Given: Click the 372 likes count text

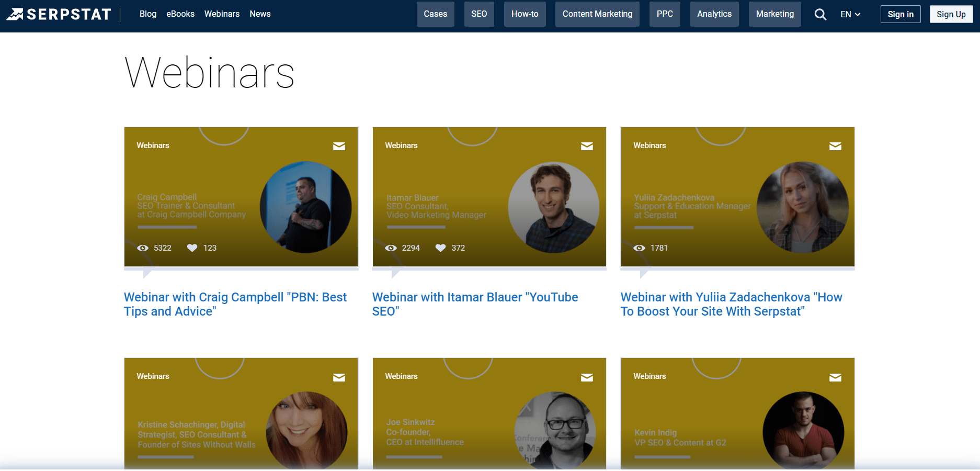Looking at the screenshot, I should pyautogui.click(x=458, y=248).
